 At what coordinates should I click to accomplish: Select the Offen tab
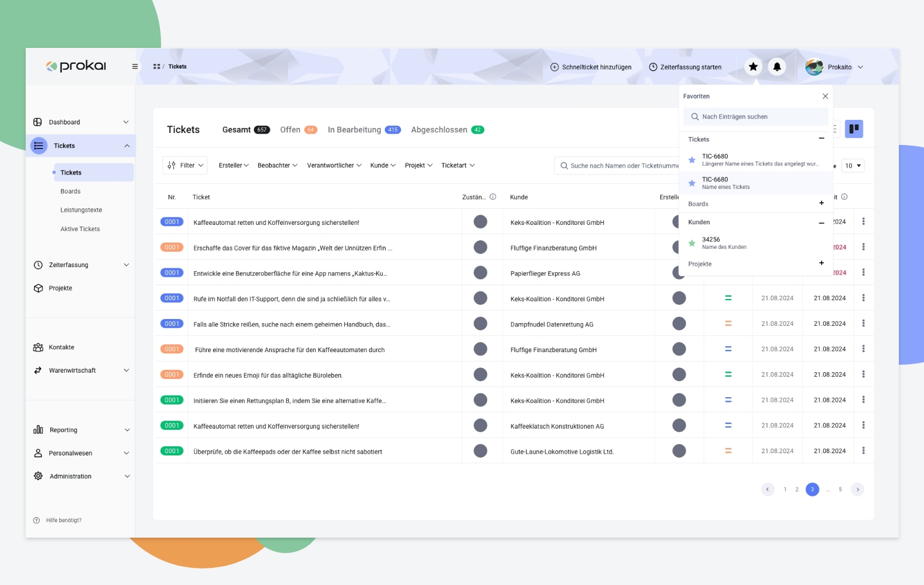coord(299,130)
